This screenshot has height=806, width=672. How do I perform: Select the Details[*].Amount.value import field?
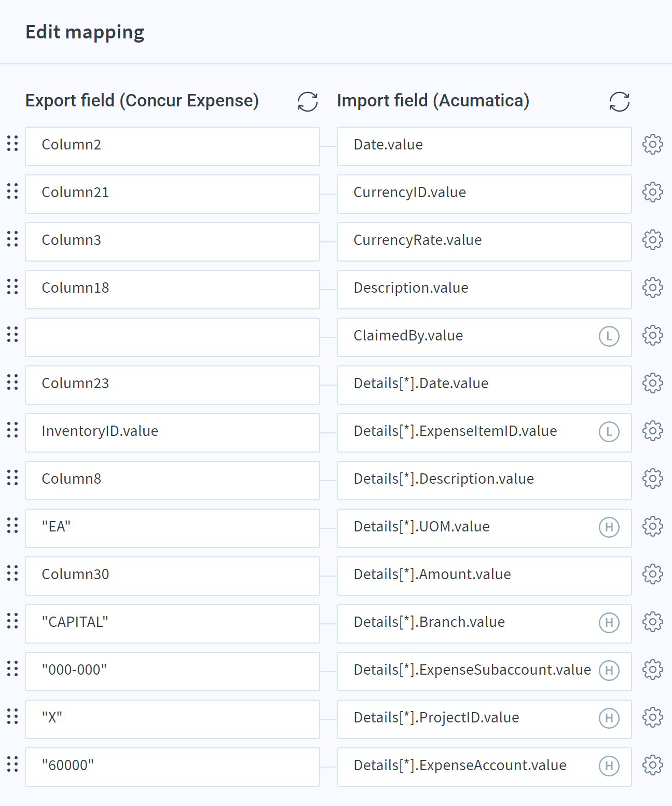tap(484, 576)
